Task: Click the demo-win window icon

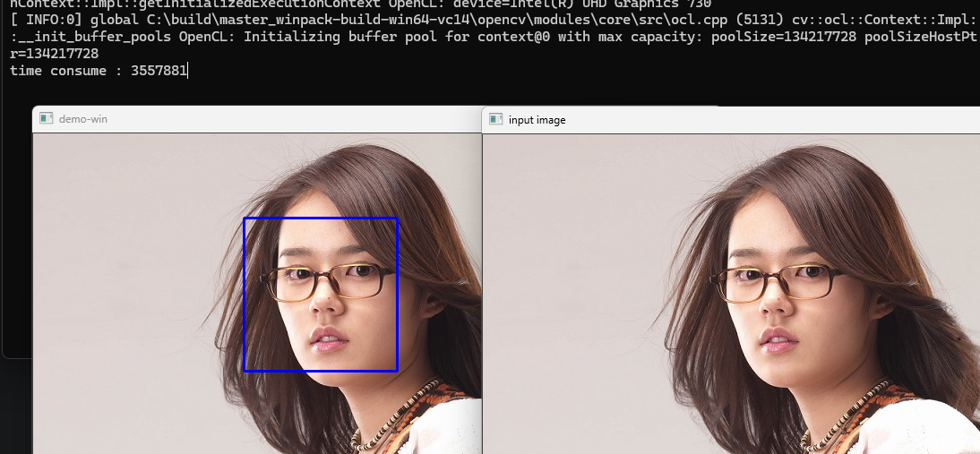Action: [47, 119]
